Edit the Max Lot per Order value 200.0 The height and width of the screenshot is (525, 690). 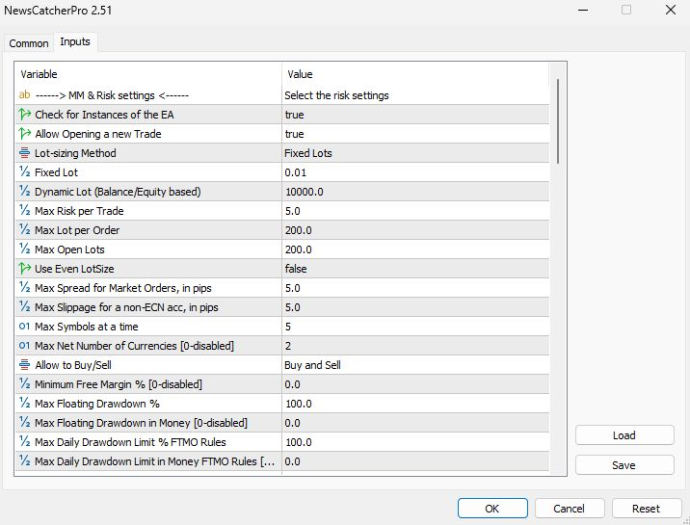[x=415, y=230]
